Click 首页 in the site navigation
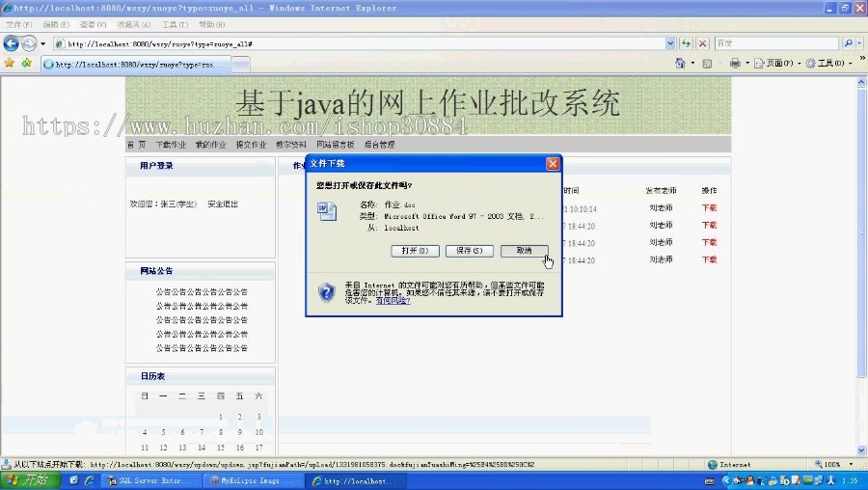Screen dimensions: 868x490 136,145
